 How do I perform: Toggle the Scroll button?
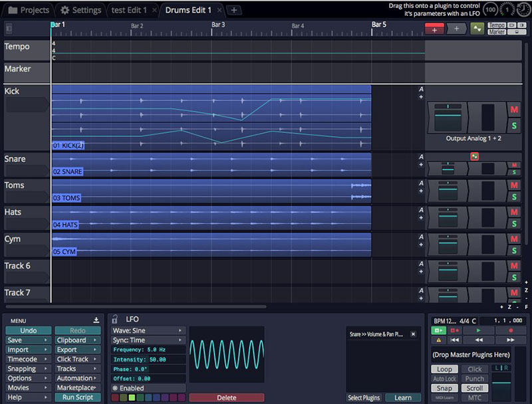[474, 388]
